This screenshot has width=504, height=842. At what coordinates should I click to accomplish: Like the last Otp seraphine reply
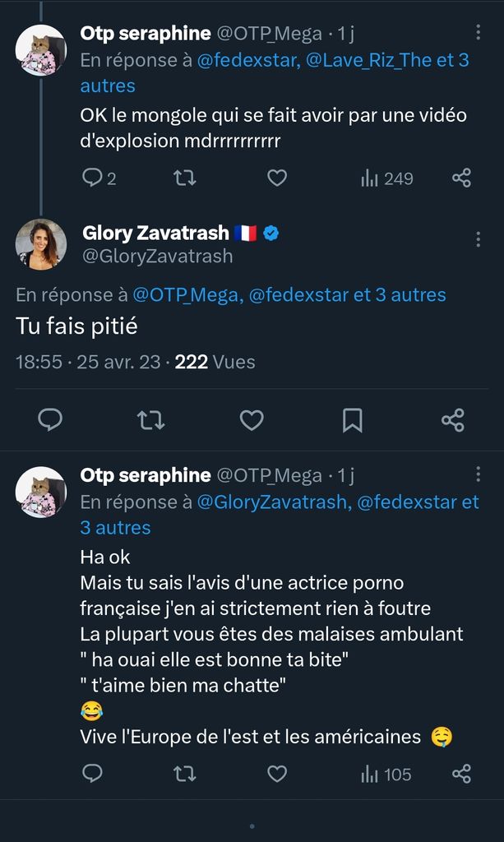[277, 774]
